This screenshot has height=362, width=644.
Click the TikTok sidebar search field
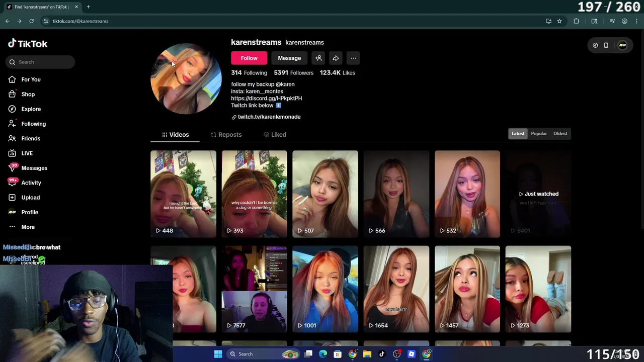click(41, 62)
